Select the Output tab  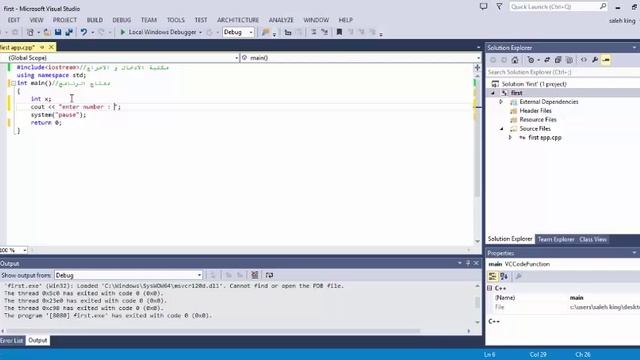point(38,340)
